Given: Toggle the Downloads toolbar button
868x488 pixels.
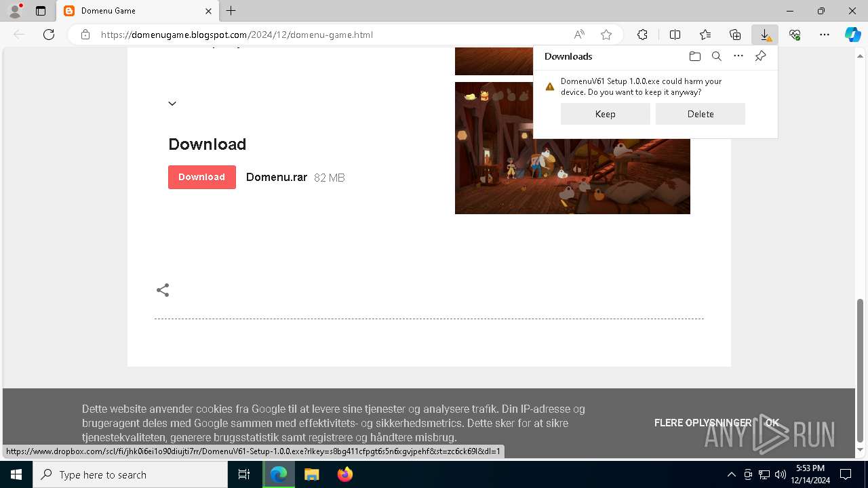Looking at the screenshot, I should [765, 35].
